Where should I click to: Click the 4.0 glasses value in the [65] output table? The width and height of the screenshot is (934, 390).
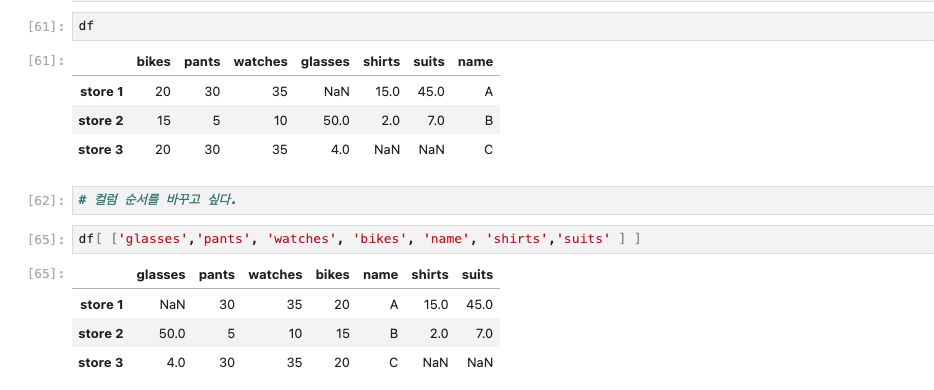(x=176, y=363)
